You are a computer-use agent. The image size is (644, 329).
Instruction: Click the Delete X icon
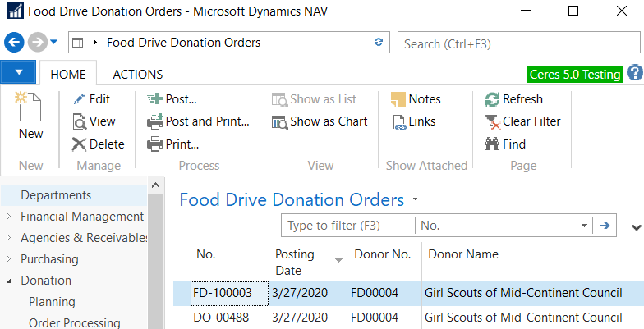click(80, 144)
